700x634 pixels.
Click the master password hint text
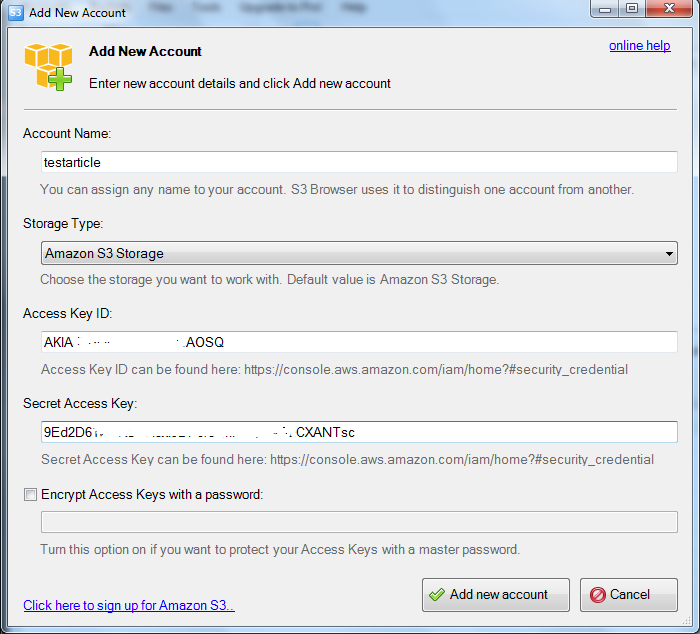pos(280,550)
